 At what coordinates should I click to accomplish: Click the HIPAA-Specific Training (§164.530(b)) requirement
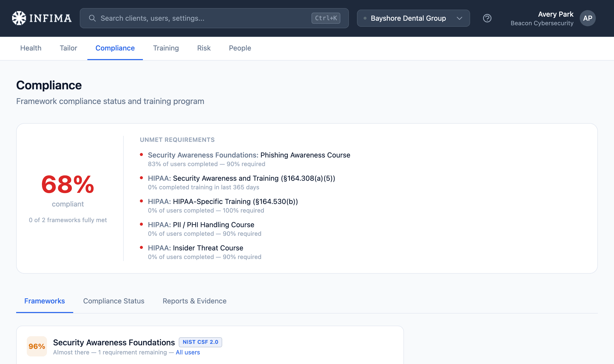(223, 201)
